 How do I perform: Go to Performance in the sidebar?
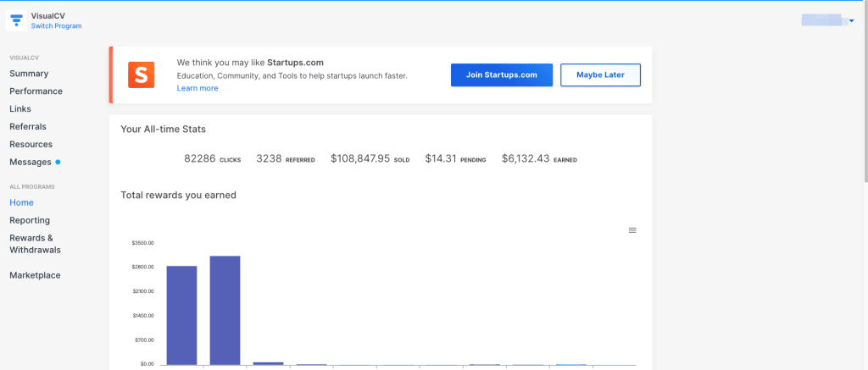tap(36, 91)
